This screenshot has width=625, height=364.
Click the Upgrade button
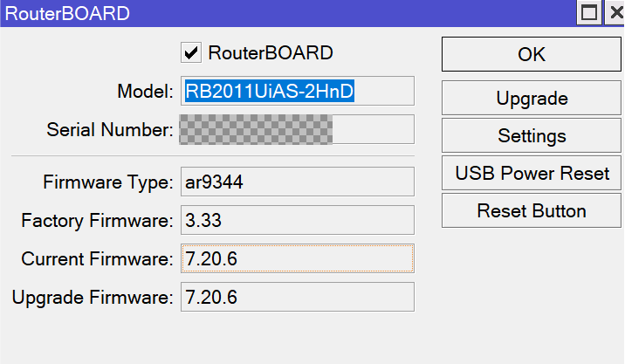532,99
